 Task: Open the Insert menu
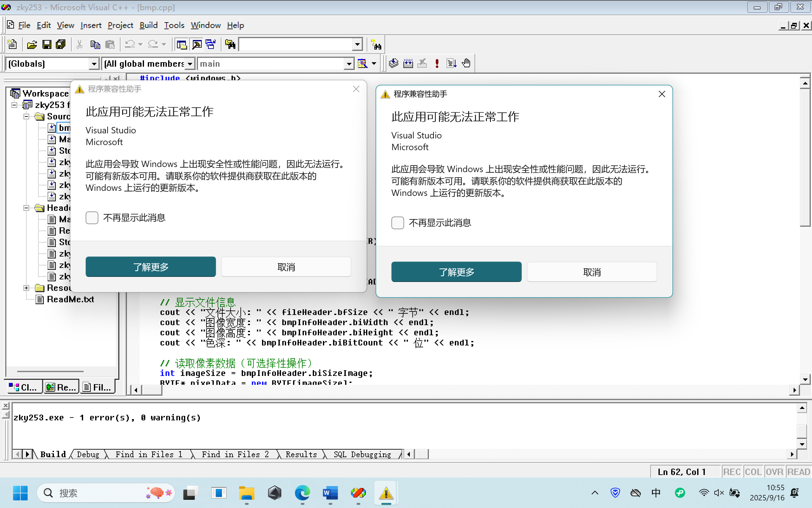click(91, 25)
